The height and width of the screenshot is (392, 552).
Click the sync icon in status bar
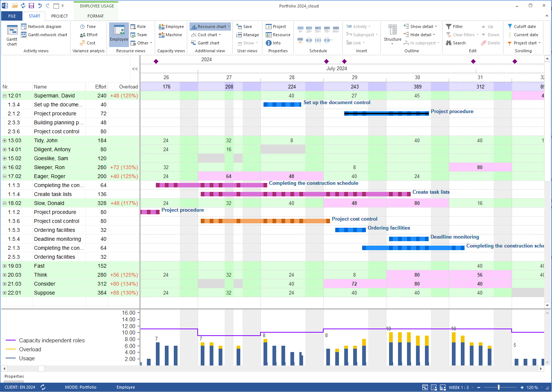tap(43, 387)
